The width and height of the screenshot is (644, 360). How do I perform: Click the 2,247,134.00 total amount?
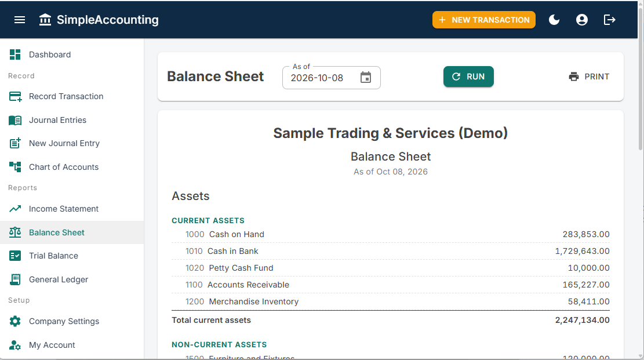click(583, 320)
